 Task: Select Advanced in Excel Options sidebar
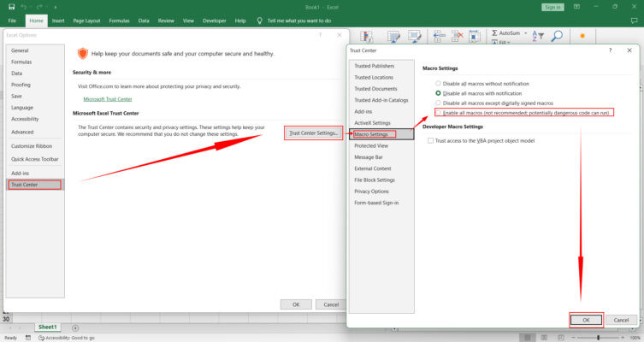click(35, 132)
